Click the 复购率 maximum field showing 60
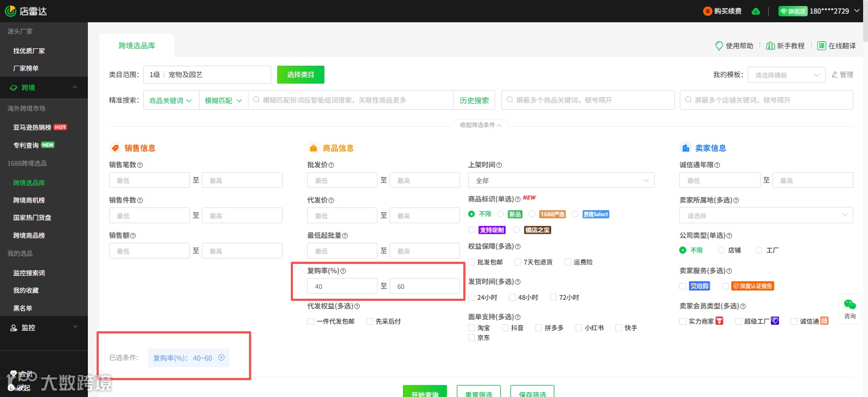Screen dimensions: 868x397 click(x=425, y=286)
